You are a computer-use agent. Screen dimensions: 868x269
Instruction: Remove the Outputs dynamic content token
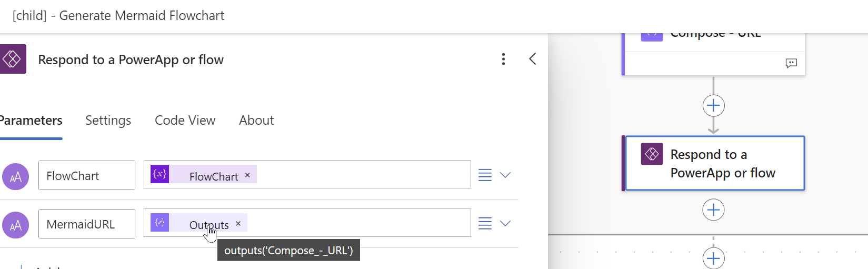tap(238, 224)
